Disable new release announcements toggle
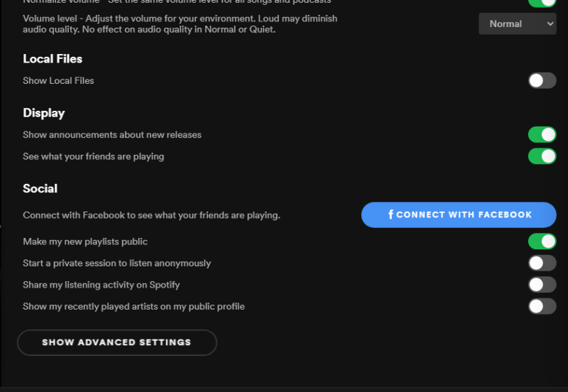 542,135
